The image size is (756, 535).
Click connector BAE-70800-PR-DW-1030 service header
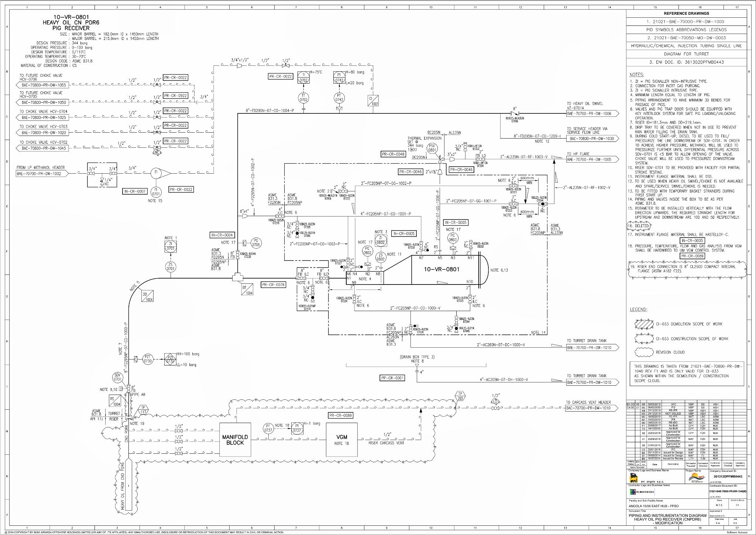coord(592,139)
